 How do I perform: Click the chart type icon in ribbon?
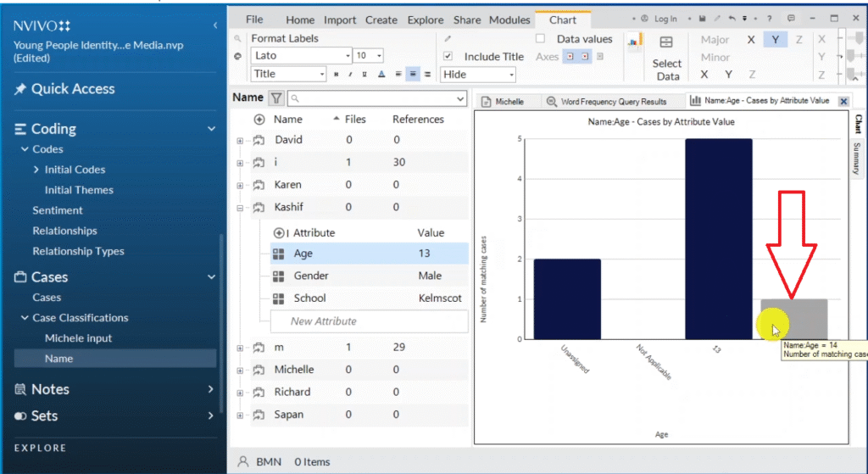point(632,42)
